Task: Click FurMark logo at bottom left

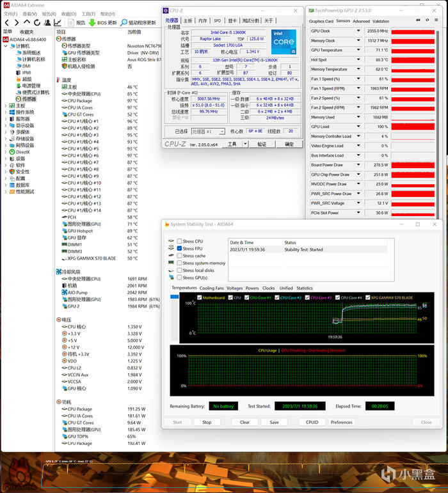Action: 19,474
